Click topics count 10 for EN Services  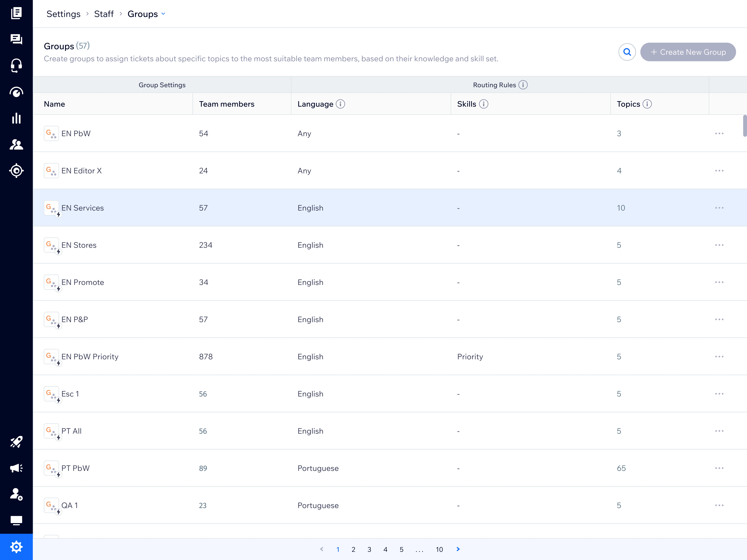621,208
